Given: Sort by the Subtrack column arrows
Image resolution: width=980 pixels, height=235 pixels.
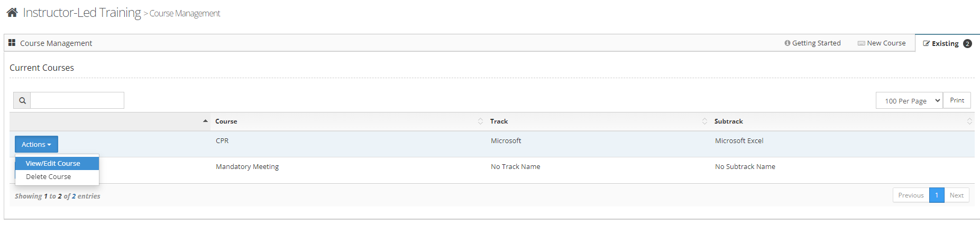Looking at the screenshot, I should (969, 121).
